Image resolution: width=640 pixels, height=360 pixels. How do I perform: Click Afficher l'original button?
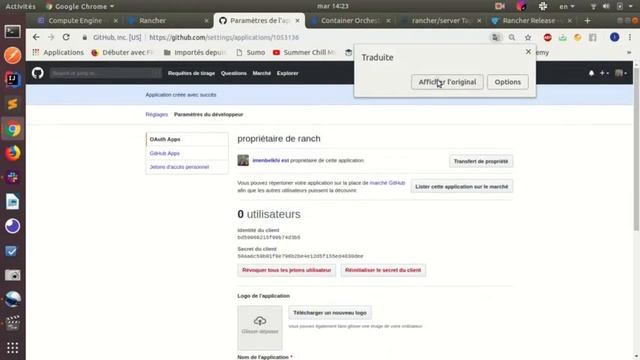click(x=447, y=82)
